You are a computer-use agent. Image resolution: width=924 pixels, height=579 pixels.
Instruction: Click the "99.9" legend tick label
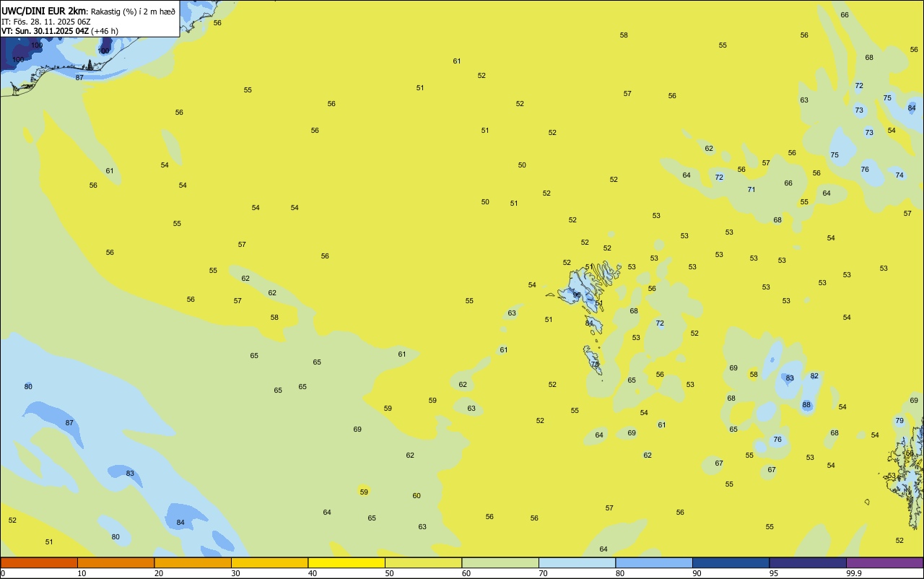tap(854, 573)
